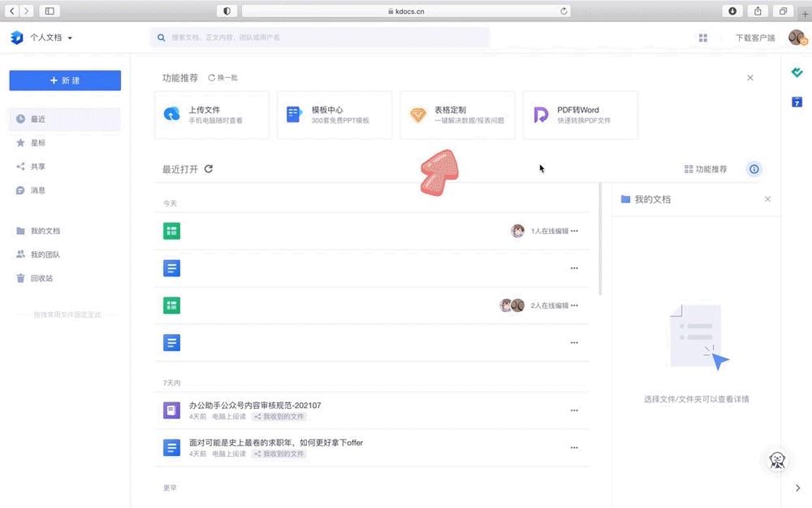Refresh the recently opened list

209,168
